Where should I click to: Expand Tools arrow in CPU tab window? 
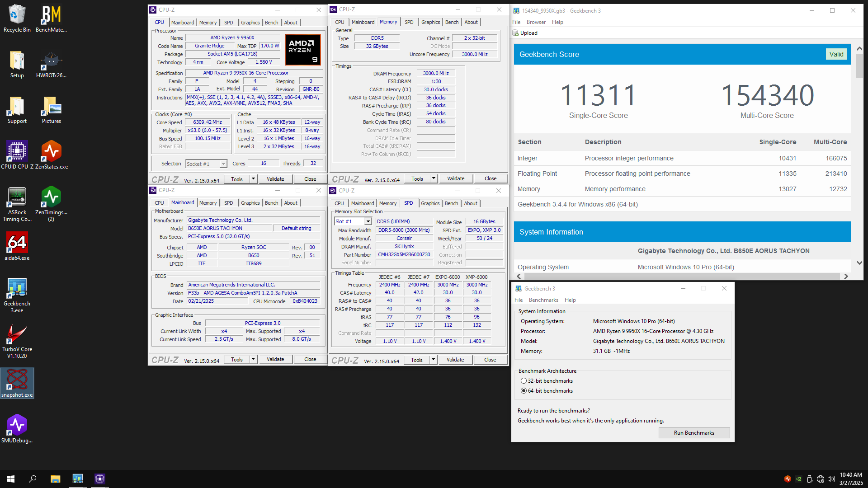click(253, 179)
